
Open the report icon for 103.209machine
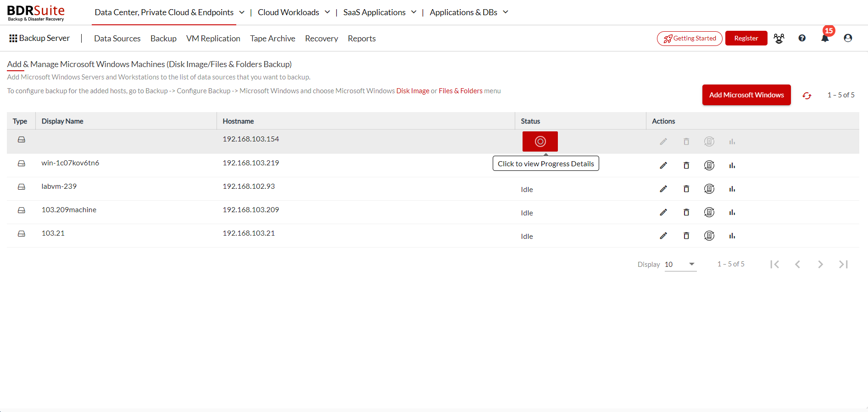tap(709, 212)
